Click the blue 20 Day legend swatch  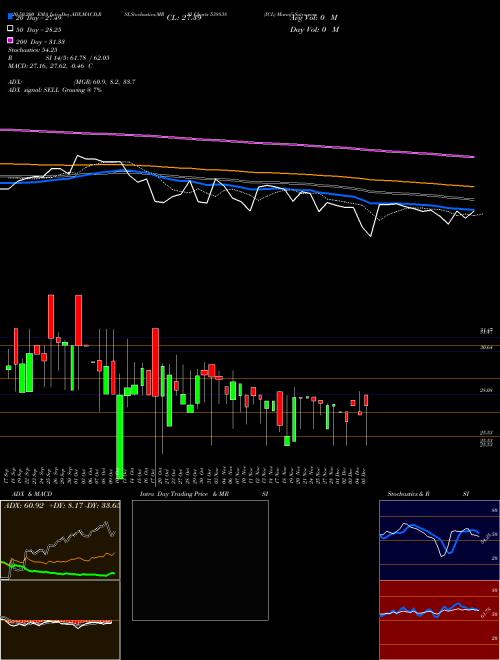(11, 17)
